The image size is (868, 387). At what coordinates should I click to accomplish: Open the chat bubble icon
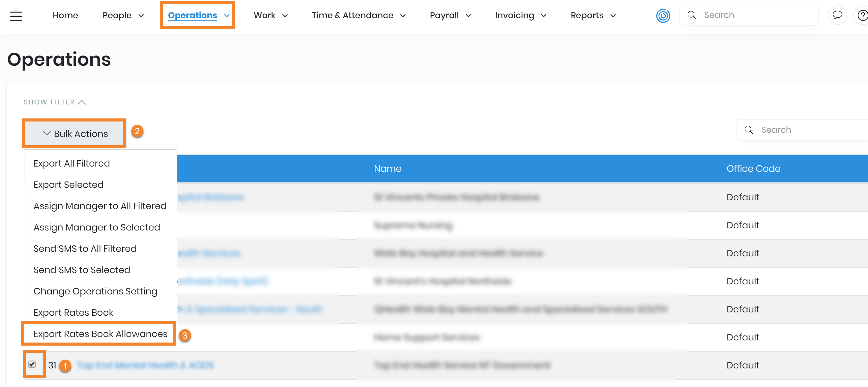[x=837, y=15]
